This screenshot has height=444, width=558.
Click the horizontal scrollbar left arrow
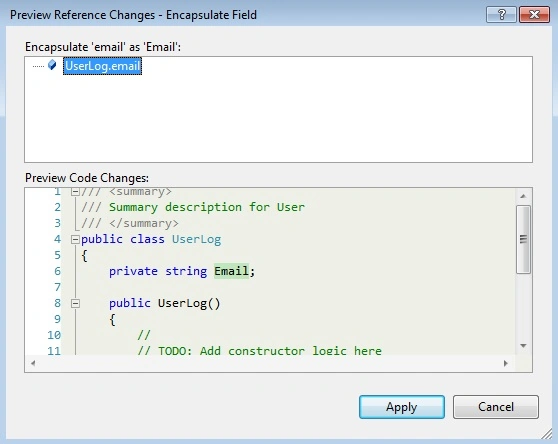(33, 363)
